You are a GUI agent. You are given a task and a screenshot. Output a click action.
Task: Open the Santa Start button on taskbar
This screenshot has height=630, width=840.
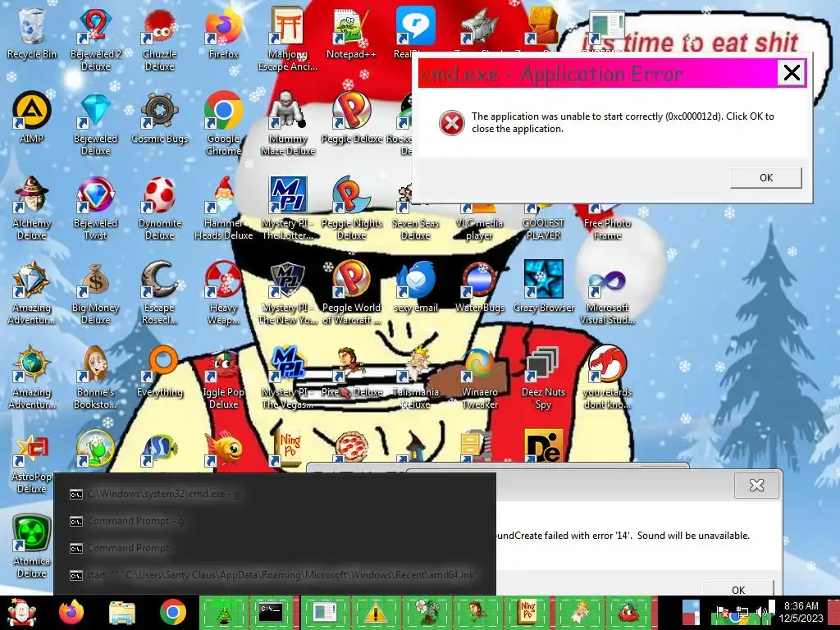pos(21,612)
